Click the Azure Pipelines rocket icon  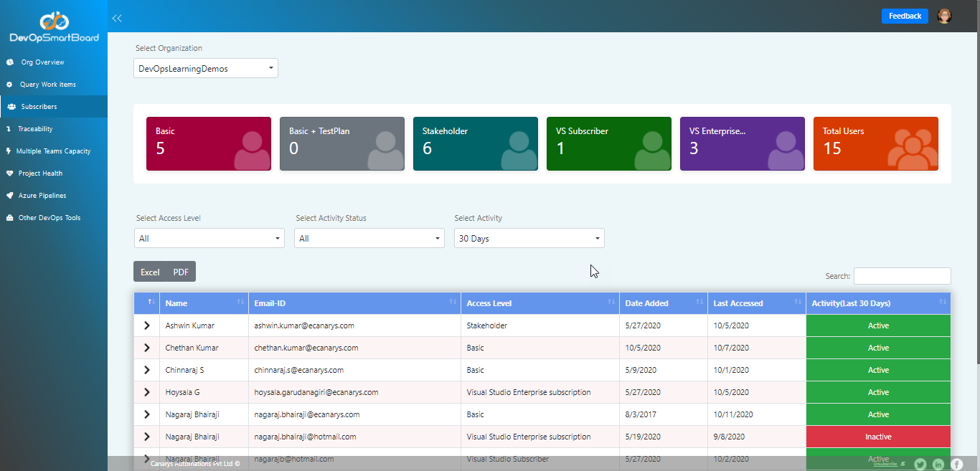tap(10, 196)
